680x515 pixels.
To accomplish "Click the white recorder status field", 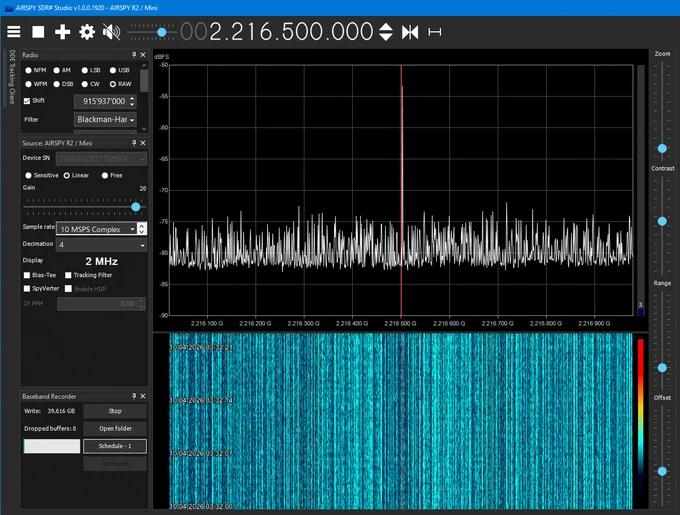I will click(x=52, y=446).
